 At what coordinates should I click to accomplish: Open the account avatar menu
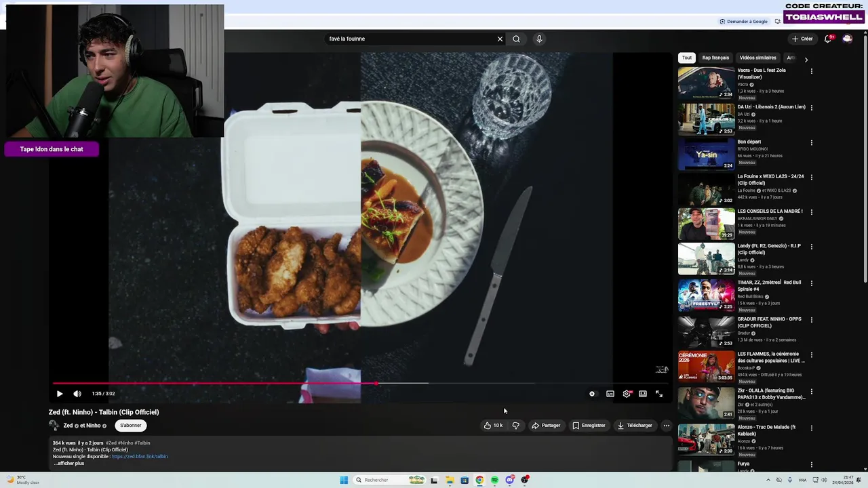click(847, 39)
